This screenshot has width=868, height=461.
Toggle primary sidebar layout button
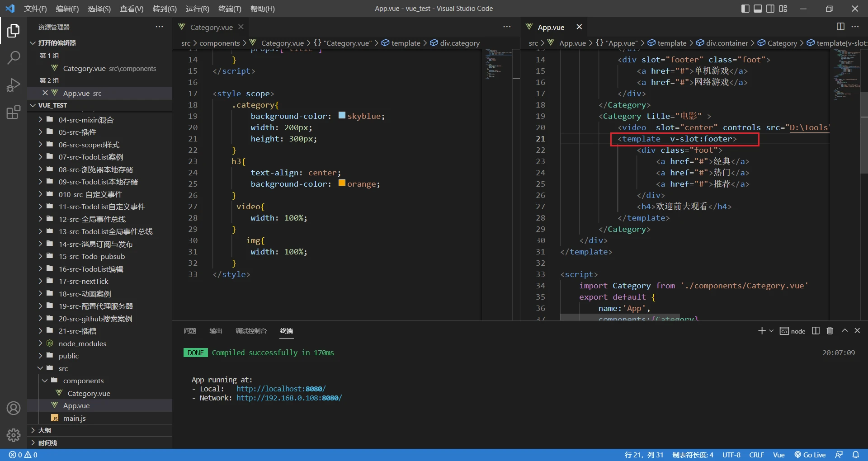click(745, 9)
